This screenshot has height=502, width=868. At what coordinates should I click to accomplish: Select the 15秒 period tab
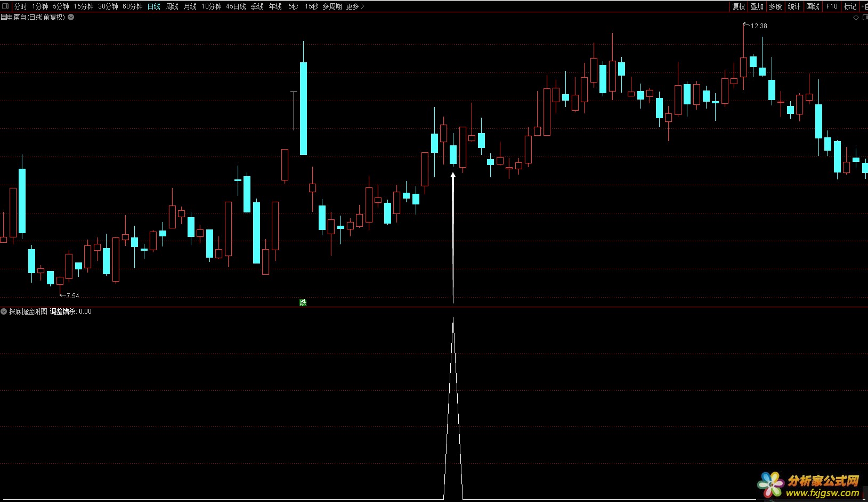tap(311, 6)
